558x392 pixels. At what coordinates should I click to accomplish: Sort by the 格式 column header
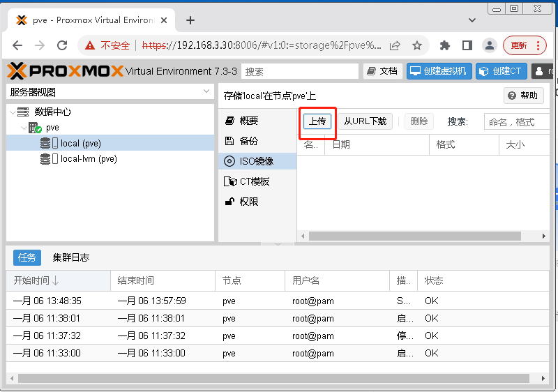464,145
